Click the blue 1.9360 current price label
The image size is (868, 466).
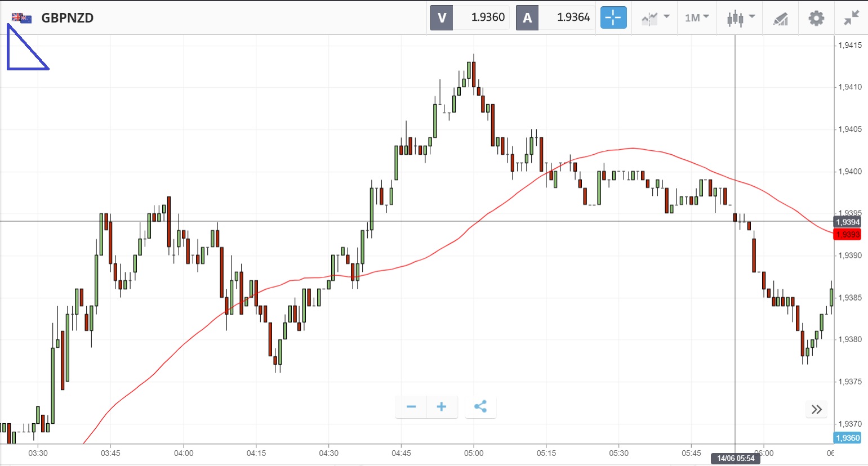pos(848,438)
